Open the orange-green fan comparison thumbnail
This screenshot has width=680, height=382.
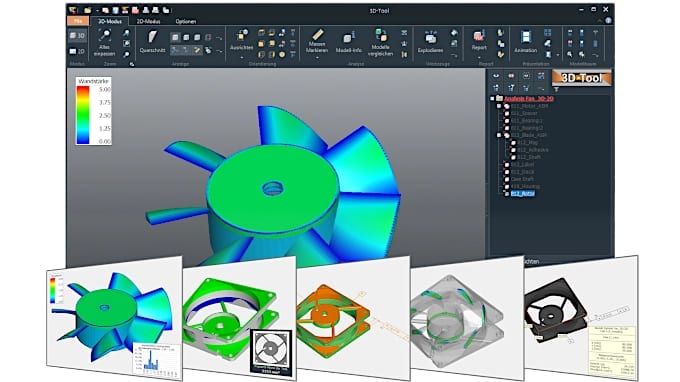353,319
